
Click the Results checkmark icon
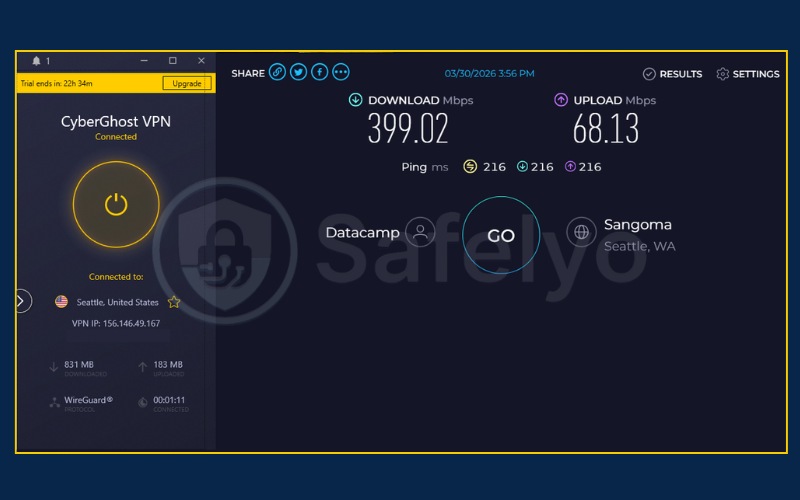tap(649, 74)
